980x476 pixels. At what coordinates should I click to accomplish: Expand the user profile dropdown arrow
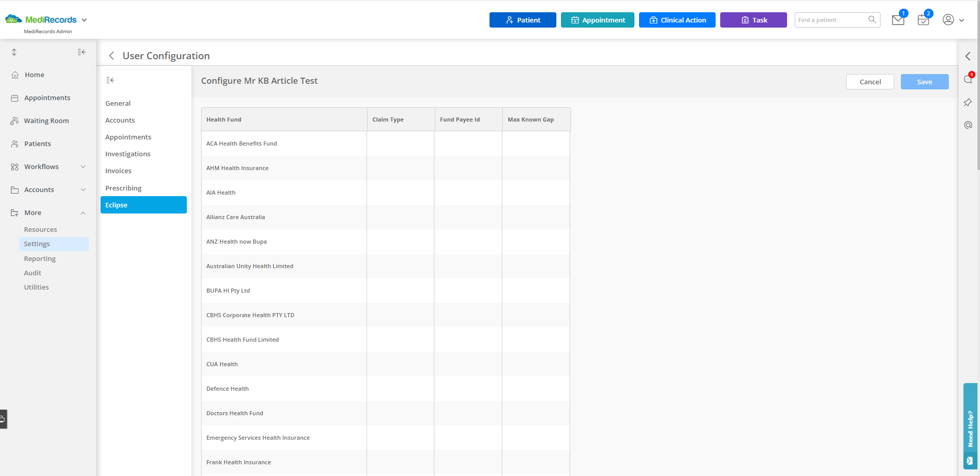[962, 20]
